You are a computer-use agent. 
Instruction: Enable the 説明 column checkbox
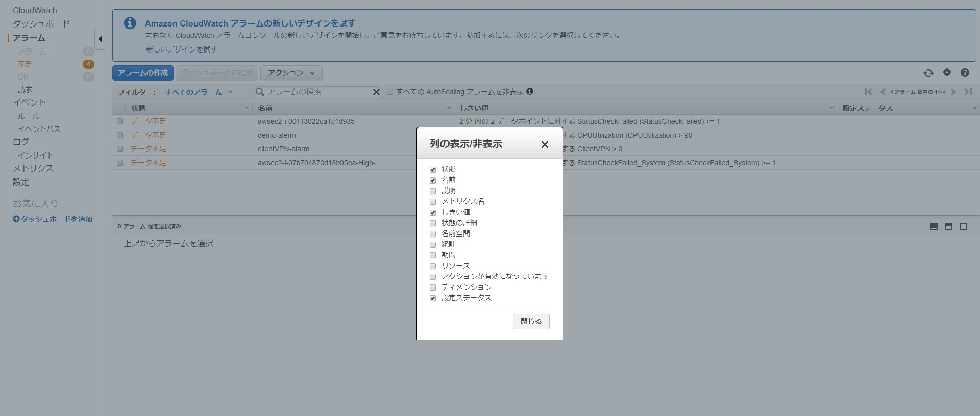433,191
